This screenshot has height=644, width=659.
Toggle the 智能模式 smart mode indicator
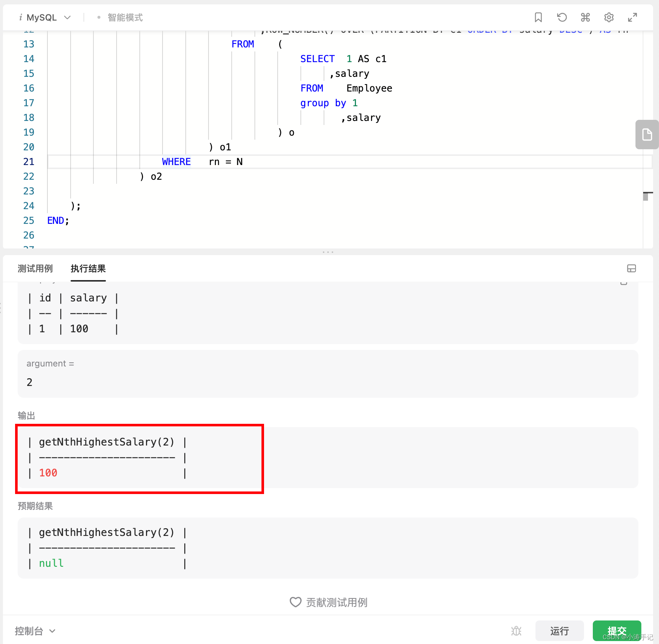tap(121, 17)
